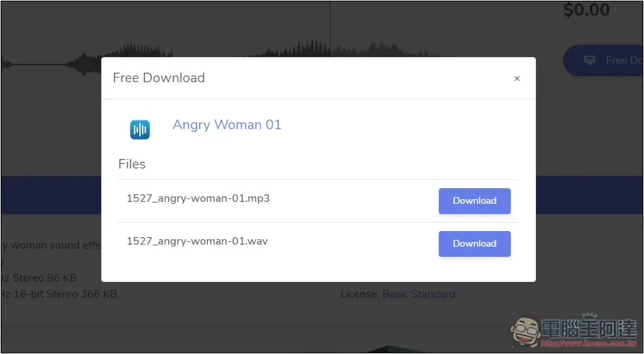Download the 1527_angry-woman-01.wav file

pyautogui.click(x=474, y=243)
